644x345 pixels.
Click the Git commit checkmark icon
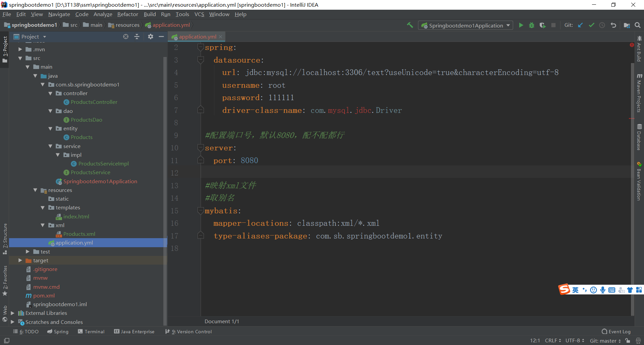[591, 25]
